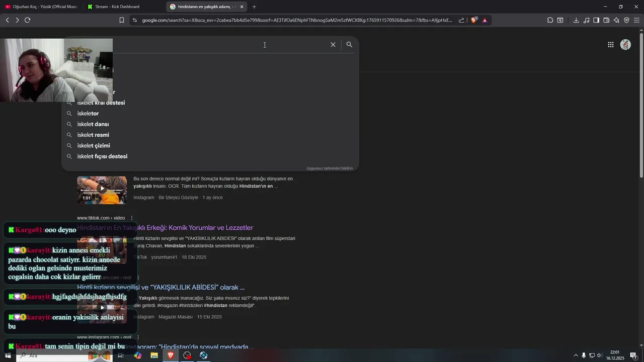The width and height of the screenshot is (644, 362).
Task: Select Brave browser on the taskbar
Action: [x=171, y=355]
